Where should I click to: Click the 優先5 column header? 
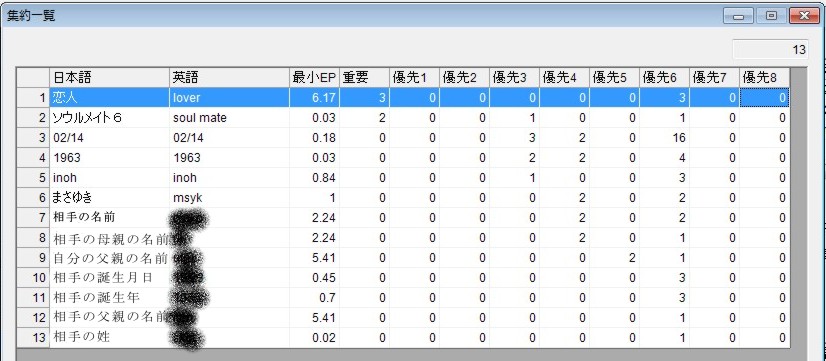[614, 77]
